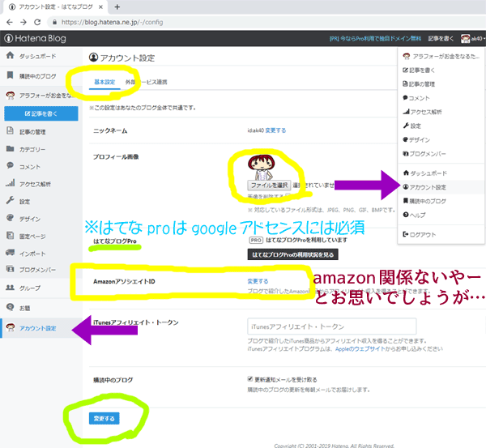Image resolution: width=486 pixels, height=448 pixels.
Task: Select 購読中のブログ in the dropdown menu
Action: tap(441, 201)
